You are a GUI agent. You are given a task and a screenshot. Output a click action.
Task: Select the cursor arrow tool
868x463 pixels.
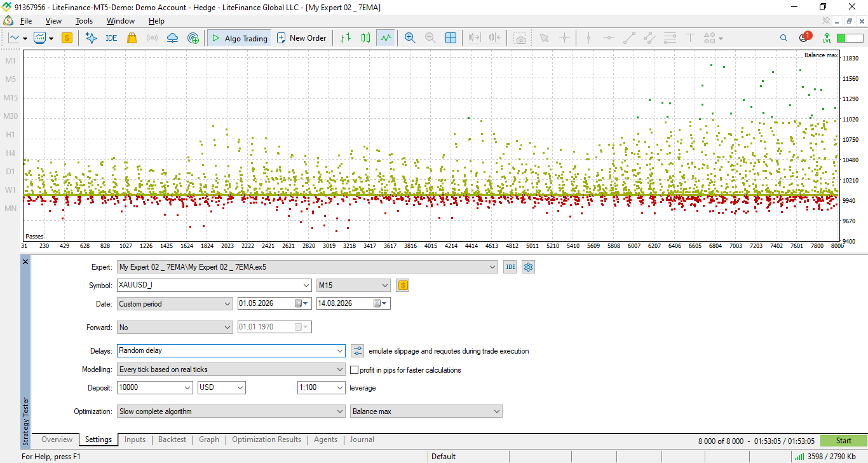pos(544,38)
